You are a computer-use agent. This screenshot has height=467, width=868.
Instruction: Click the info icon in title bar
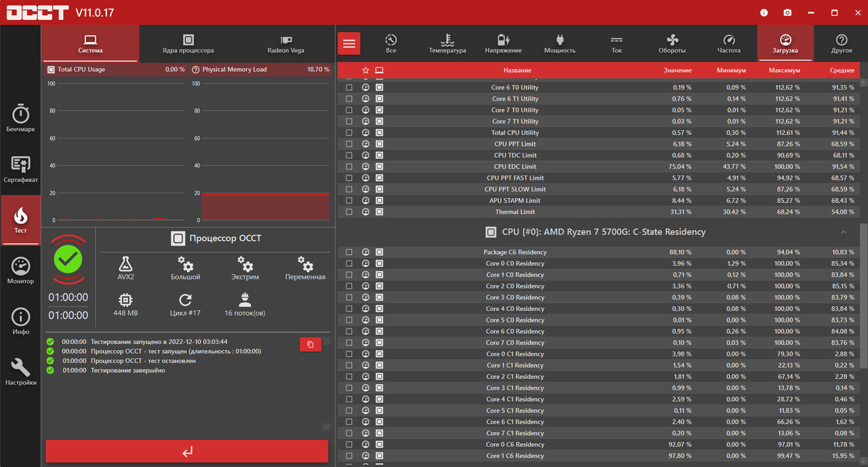764,12
